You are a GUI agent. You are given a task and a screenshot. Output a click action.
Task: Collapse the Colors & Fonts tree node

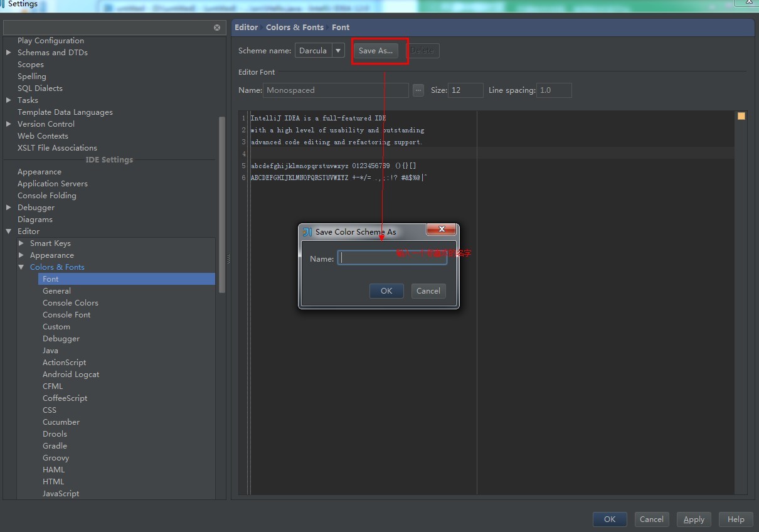click(21, 267)
